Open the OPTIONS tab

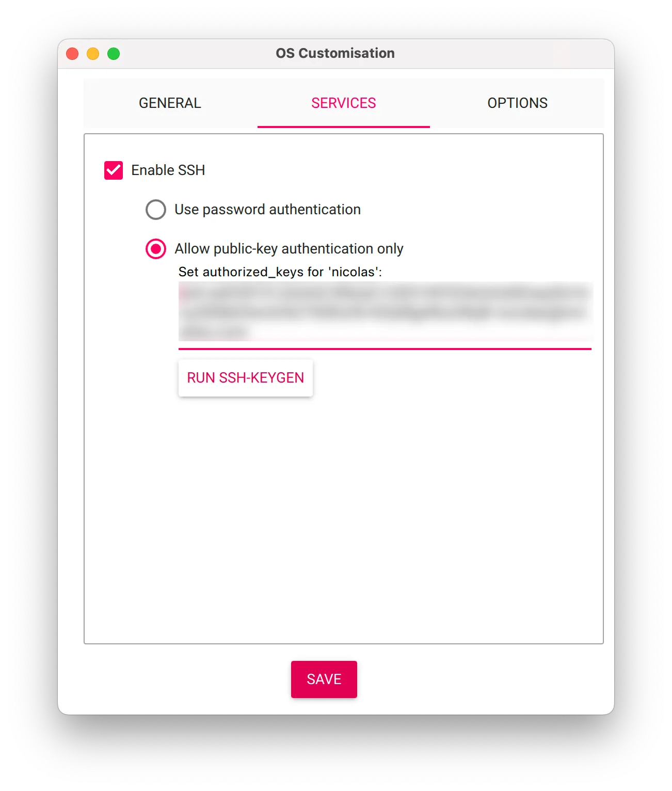point(517,103)
